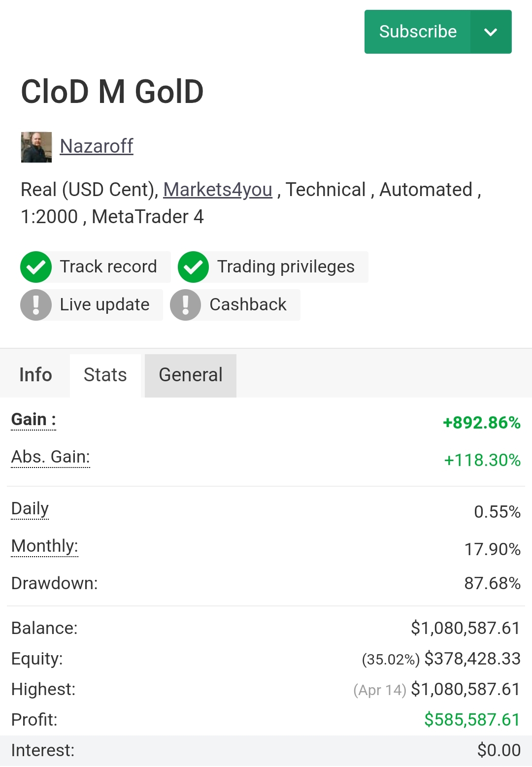Switch to the General tab
The width and height of the screenshot is (532, 767).
pos(191,375)
